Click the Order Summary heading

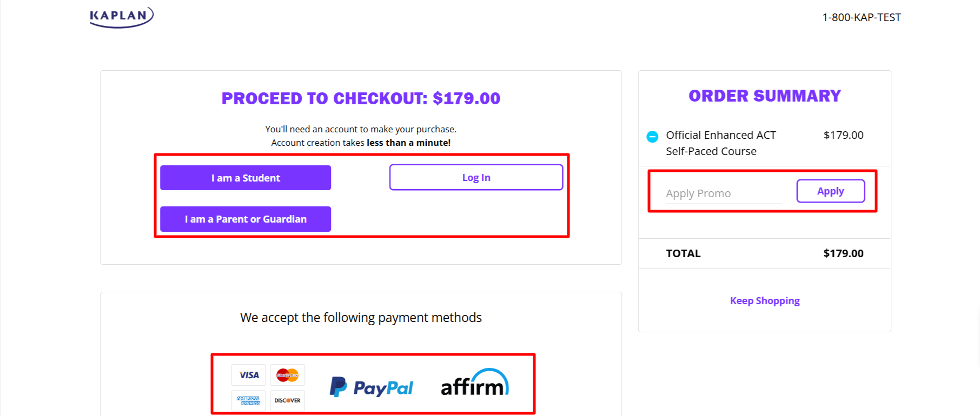click(765, 96)
